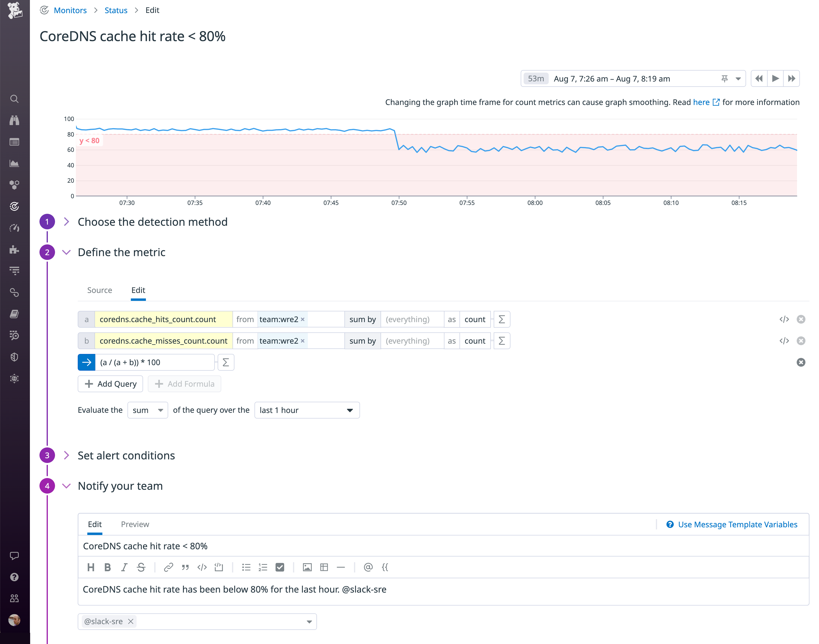Open Notebooks from the sidebar

[x=14, y=314]
